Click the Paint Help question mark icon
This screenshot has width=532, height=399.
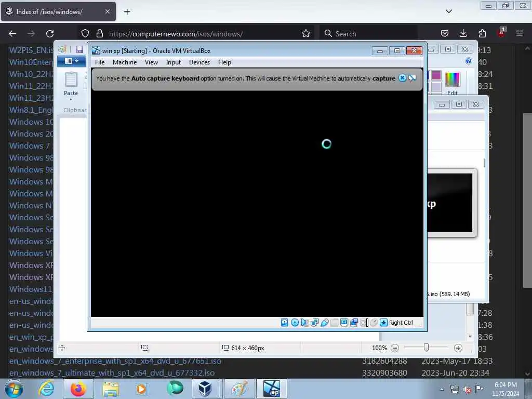[469, 61]
